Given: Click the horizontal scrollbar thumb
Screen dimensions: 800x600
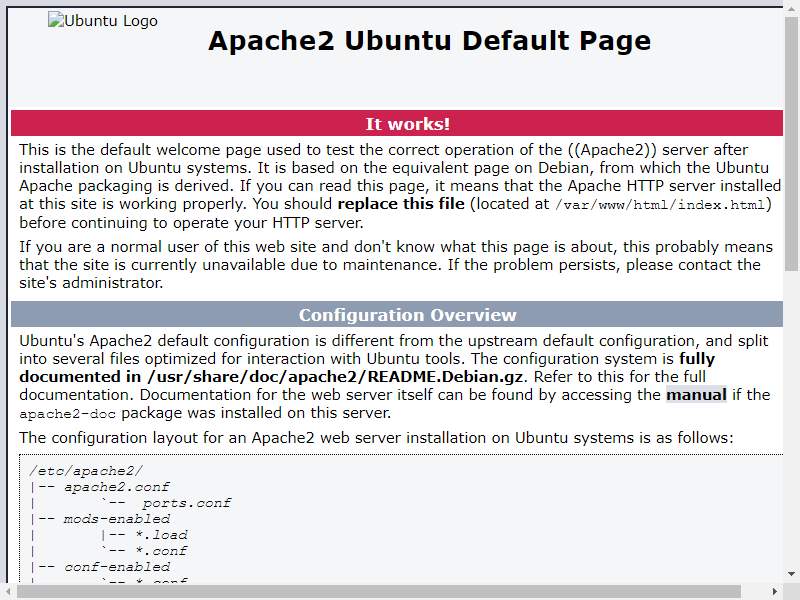Looking at the screenshot, I should 379,592.
